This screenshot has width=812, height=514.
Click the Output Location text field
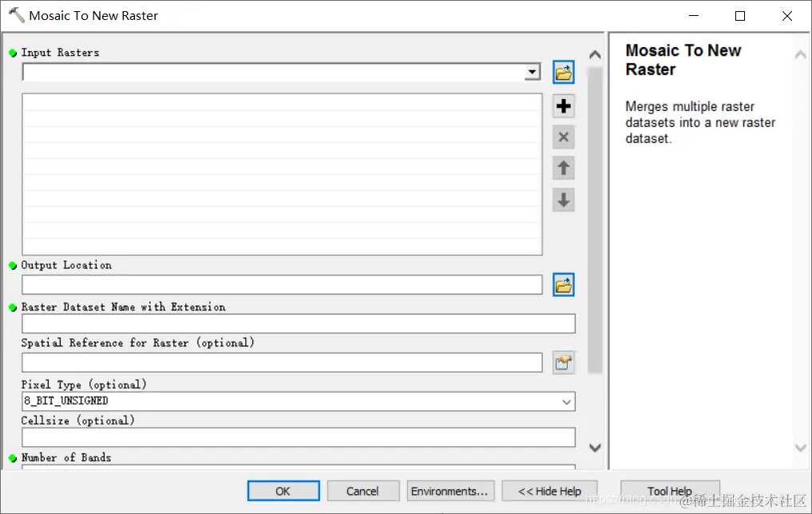click(282, 285)
